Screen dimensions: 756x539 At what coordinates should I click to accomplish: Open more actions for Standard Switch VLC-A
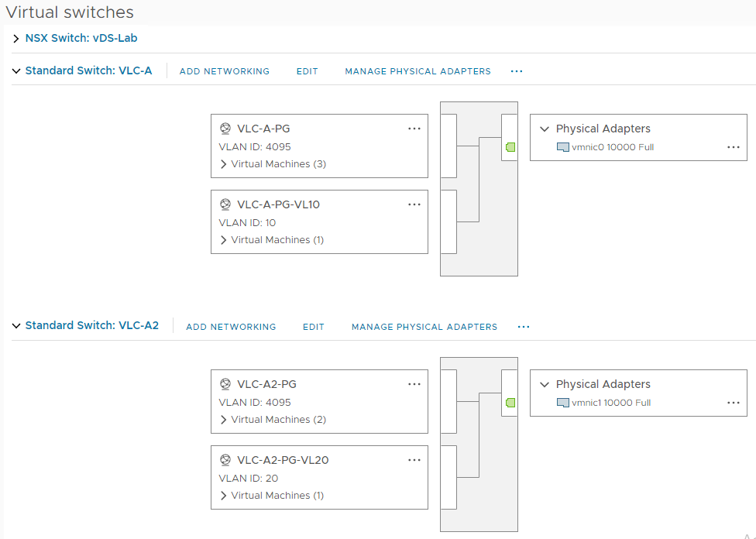(x=517, y=71)
